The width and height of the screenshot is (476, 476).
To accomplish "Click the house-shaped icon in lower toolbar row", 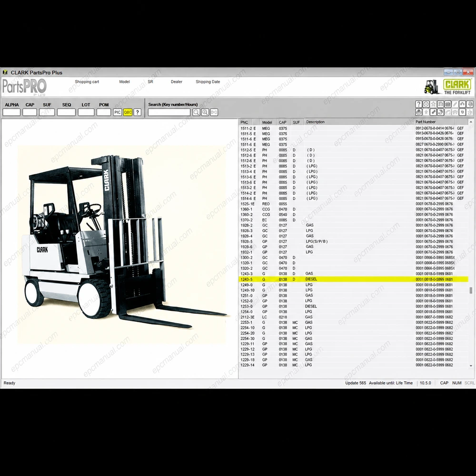I will point(418,112).
